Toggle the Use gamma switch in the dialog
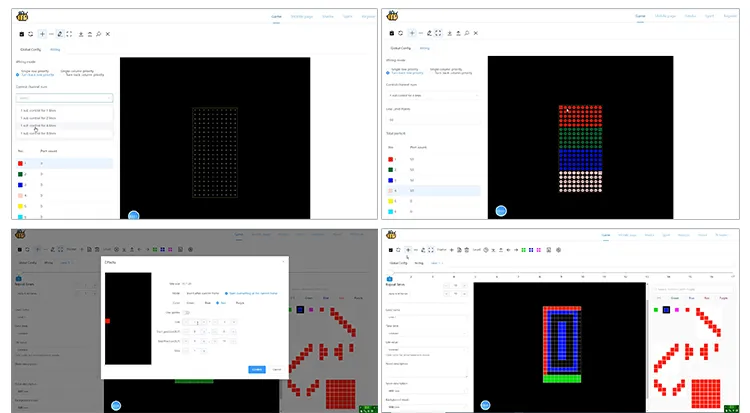The height and width of the screenshot is (413, 750). 186,312
